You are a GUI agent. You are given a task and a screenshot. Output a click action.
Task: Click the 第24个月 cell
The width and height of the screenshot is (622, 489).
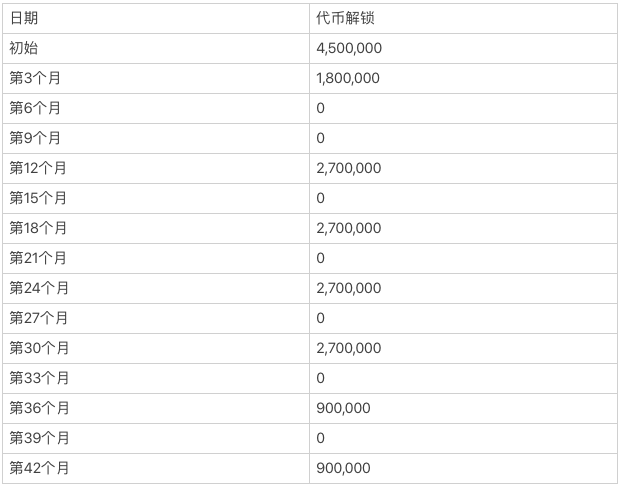156,288
